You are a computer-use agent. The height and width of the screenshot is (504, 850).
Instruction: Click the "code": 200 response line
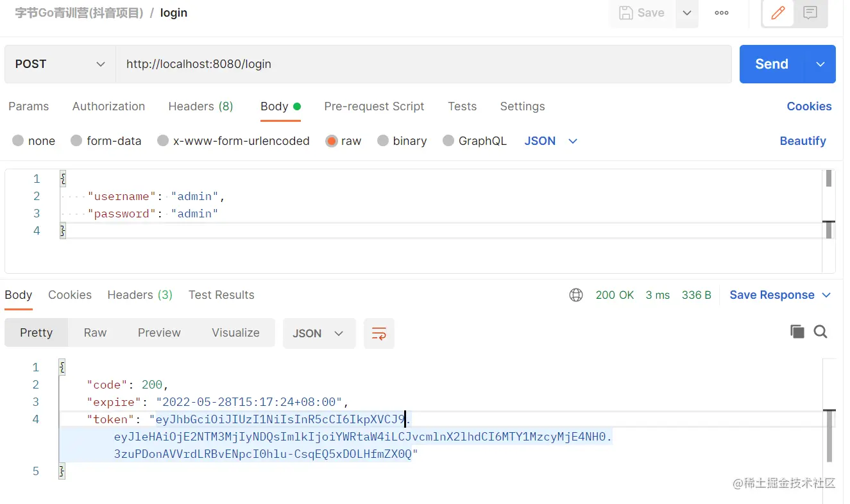127,385
